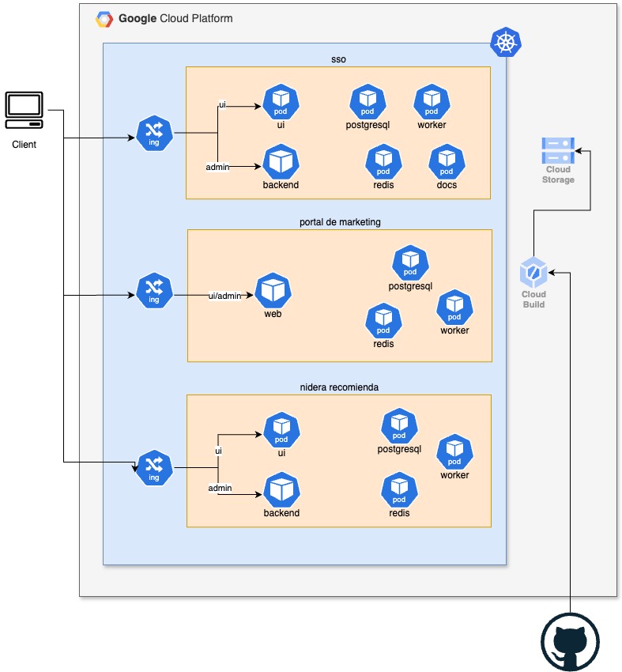Select the worker pod in sso

point(432,101)
